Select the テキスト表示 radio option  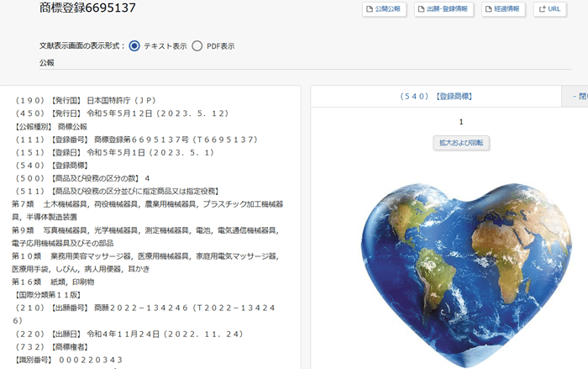click(134, 45)
